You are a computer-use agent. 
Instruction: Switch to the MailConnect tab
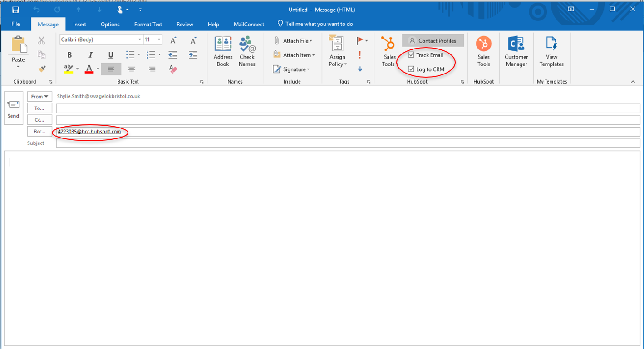249,25
